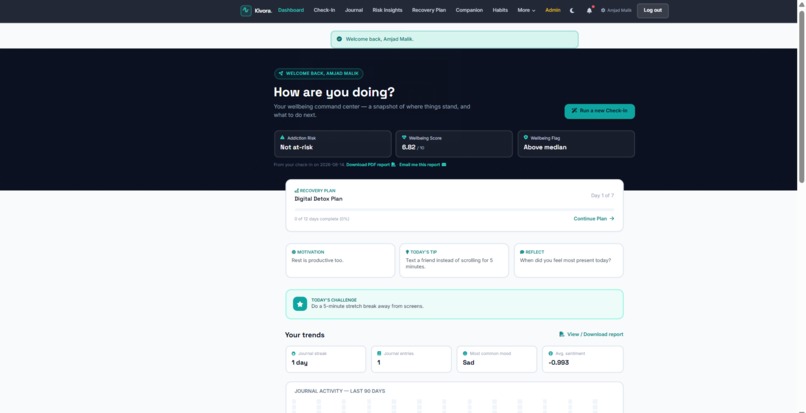Viewport: 806px width, 413px height.
Task: Open notifications via the bell icon
Action: tap(589, 10)
